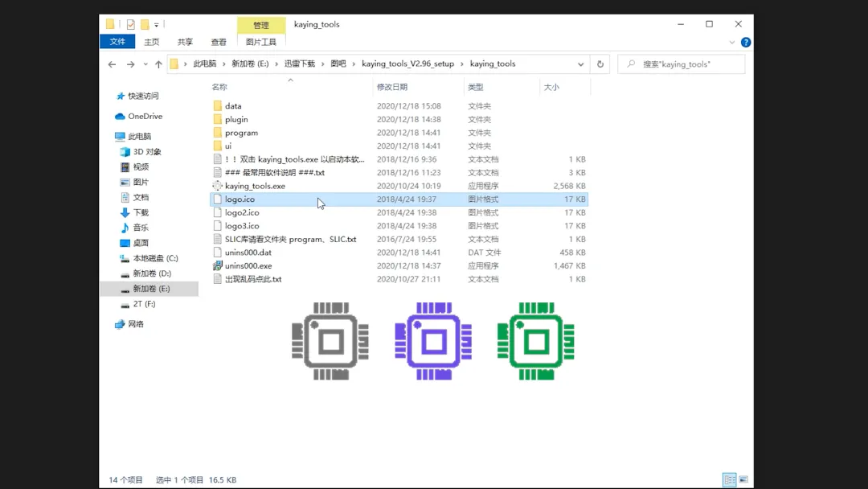The image size is (868, 489).
Task: Switch to large thumbnails view icon
Action: click(743, 479)
